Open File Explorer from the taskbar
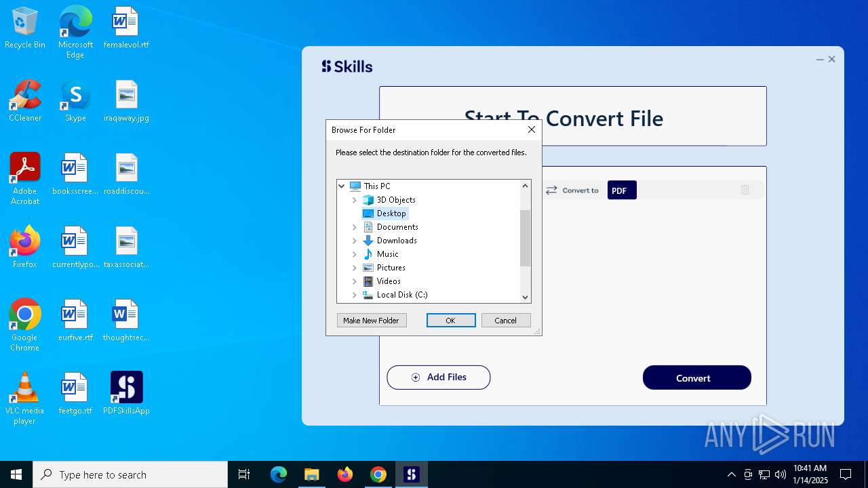The height and width of the screenshot is (488, 868). pyautogui.click(x=312, y=474)
